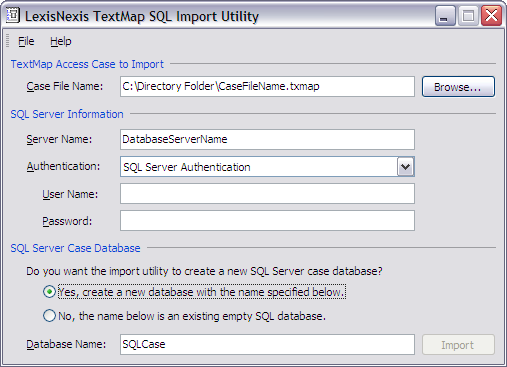
Task: Click the Browse... button
Action: point(458,87)
